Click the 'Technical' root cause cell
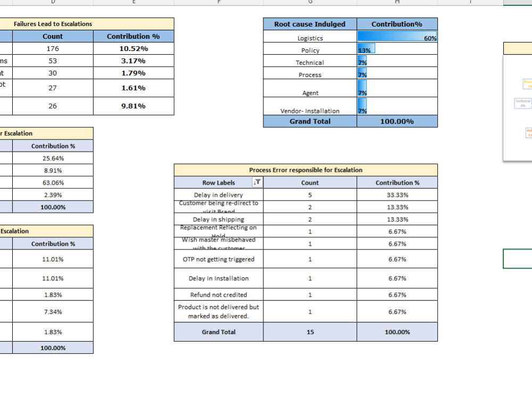Viewport: 532px width, 399px height. coord(310,61)
